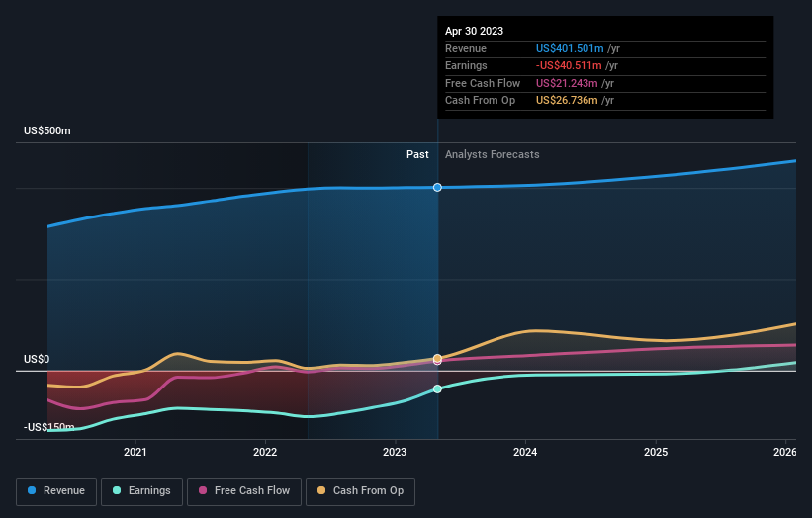Click the 2023 x-axis label
Viewport: 812px width, 518px height.
click(395, 452)
